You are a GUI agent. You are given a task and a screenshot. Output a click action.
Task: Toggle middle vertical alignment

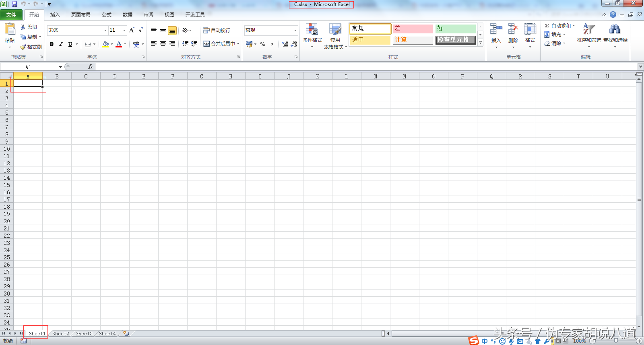[x=163, y=30]
